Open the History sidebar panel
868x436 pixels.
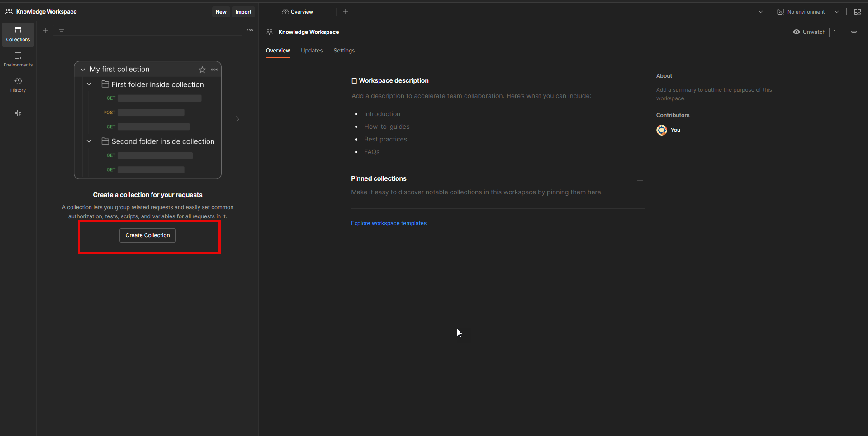18,85
